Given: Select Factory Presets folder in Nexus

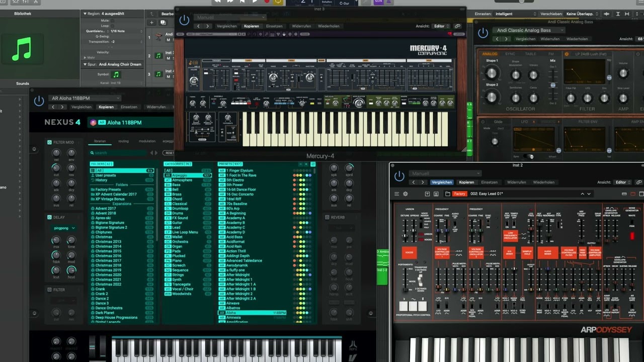Looking at the screenshot, I should point(122,190).
